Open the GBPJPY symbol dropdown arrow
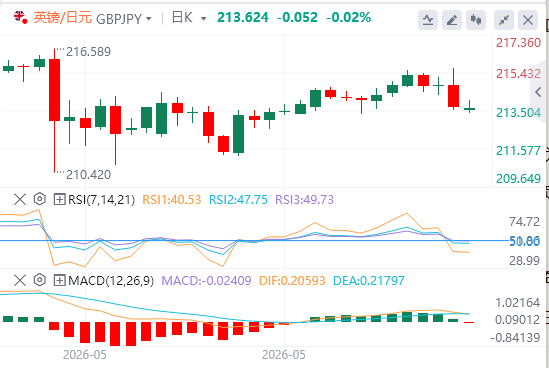549x368 pixels. (148, 19)
